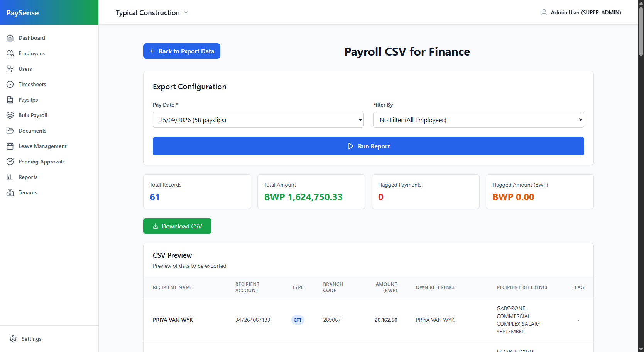
Task: Click the Users person-check icon
Action: pos(10,69)
